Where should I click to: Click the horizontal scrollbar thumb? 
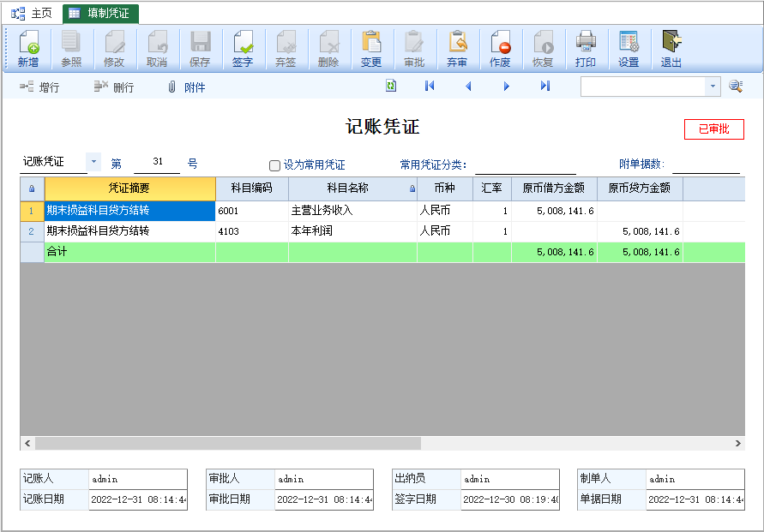click(228, 444)
